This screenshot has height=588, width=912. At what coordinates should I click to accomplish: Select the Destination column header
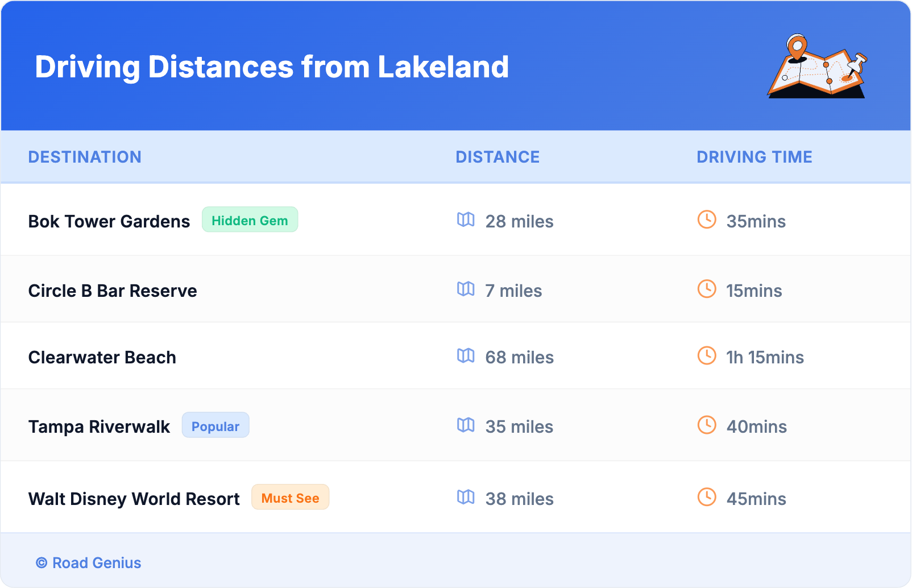pyautogui.click(x=85, y=157)
